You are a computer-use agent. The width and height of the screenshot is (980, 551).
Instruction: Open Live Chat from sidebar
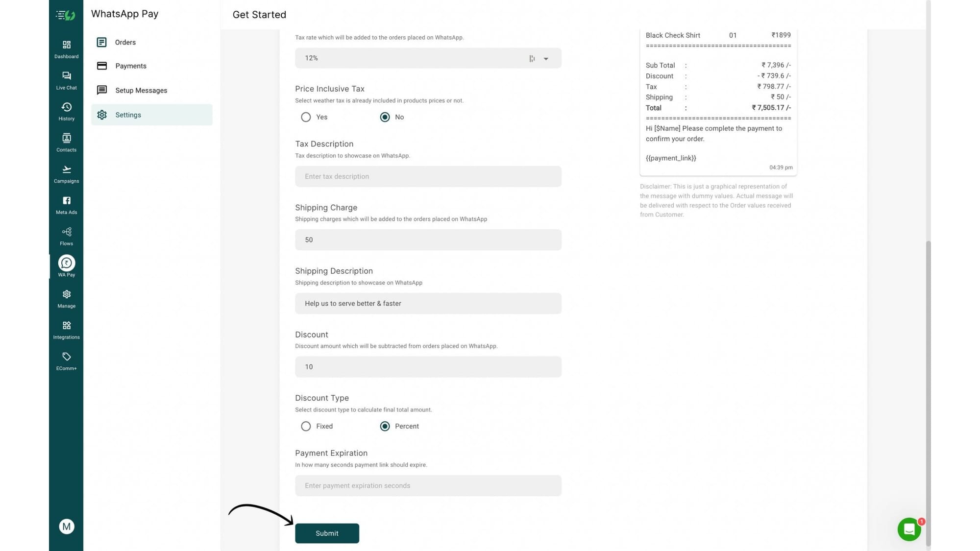coord(66,80)
